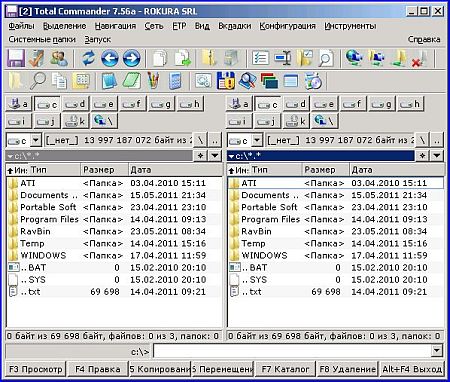Click the Alt+F4 Выход button
The width and height of the screenshot is (450, 382).
412,369
